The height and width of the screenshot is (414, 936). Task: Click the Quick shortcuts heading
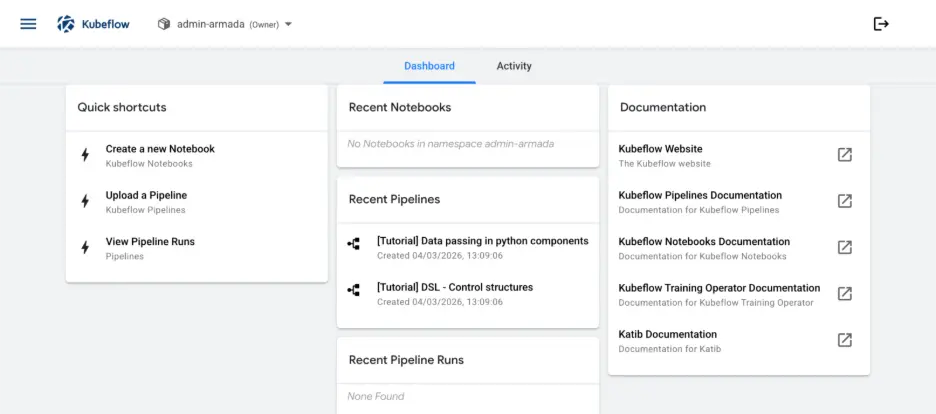pyautogui.click(x=122, y=107)
